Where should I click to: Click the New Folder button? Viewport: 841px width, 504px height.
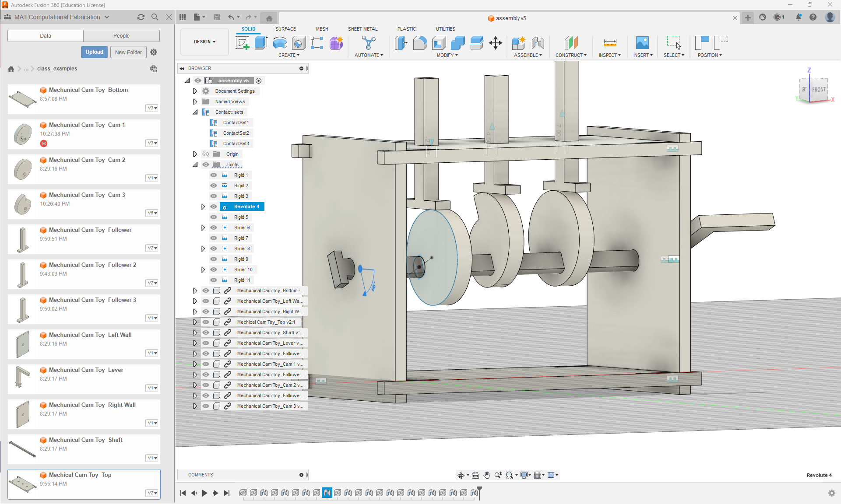[x=128, y=52]
